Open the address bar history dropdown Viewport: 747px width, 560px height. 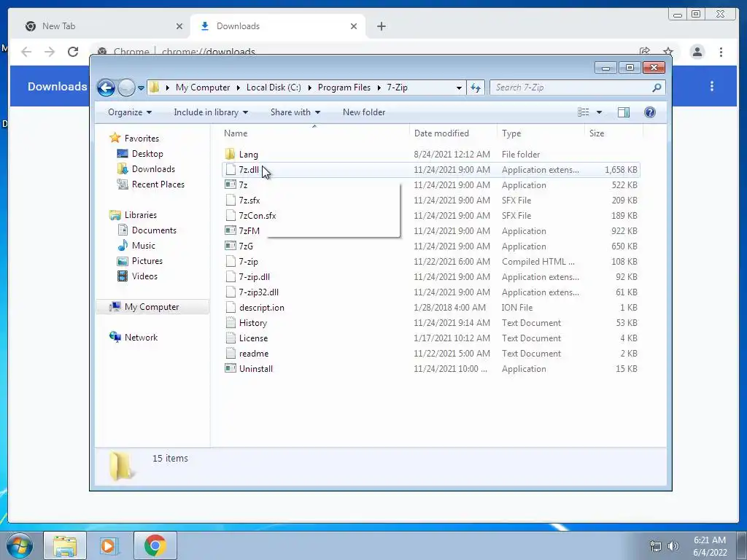(459, 87)
